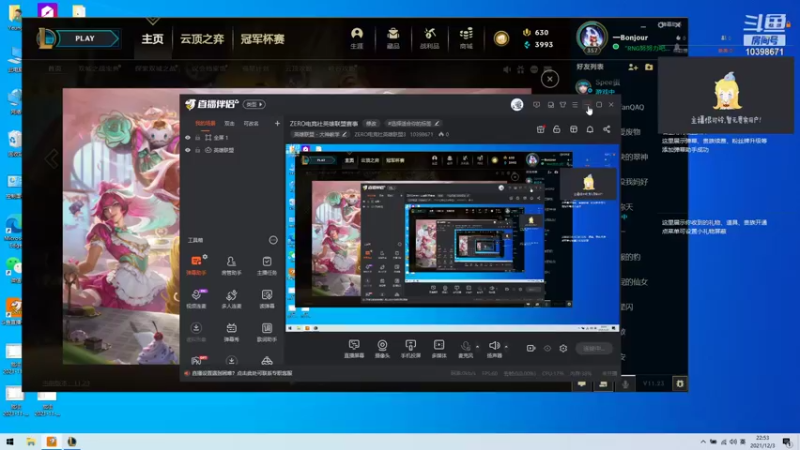Click the user avatar in 直播伴侣 title bar

click(x=517, y=105)
